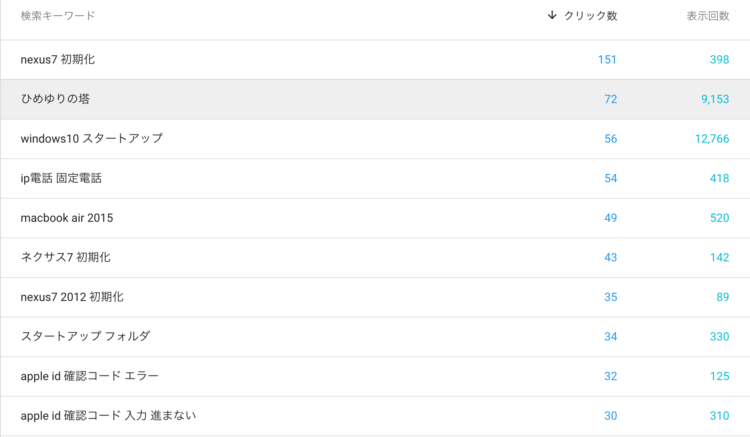Select macbook air 2015 query

click(67, 218)
